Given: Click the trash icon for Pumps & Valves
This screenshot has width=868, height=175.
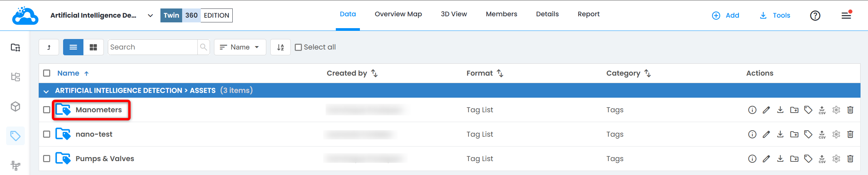Looking at the screenshot, I should 850,159.
